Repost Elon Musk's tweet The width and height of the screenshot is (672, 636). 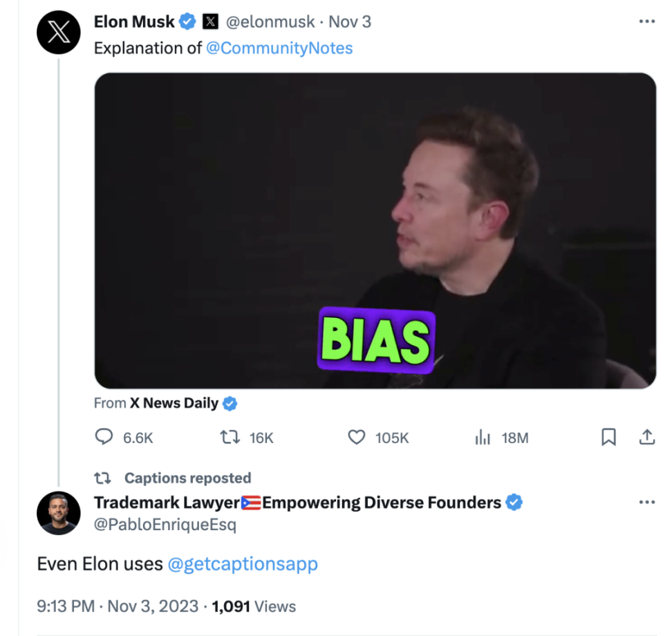(230, 438)
